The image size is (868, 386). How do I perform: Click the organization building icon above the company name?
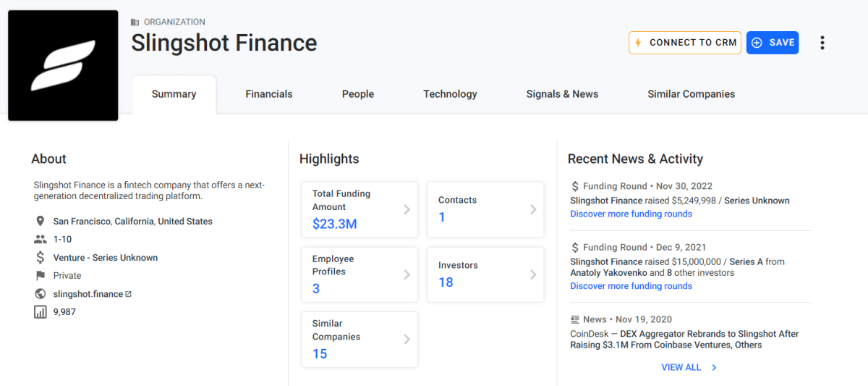tap(135, 22)
